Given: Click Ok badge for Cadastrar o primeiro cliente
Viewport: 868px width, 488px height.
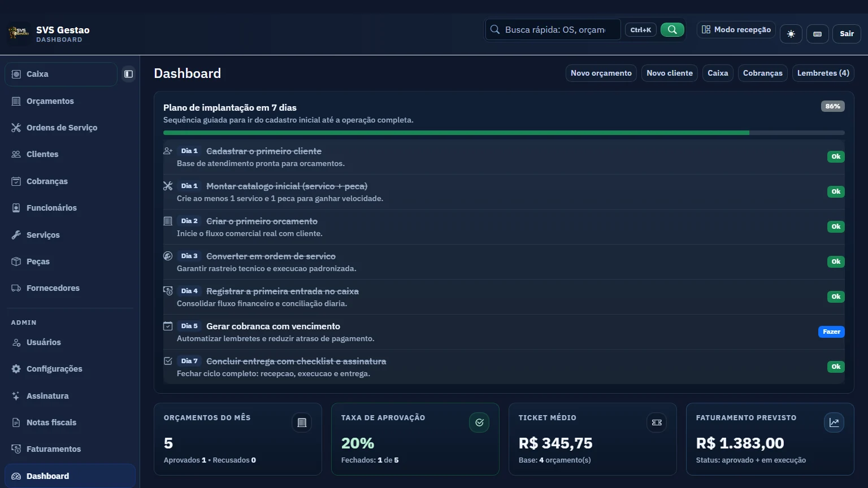Looking at the screenshot, I should click(836, 156).
